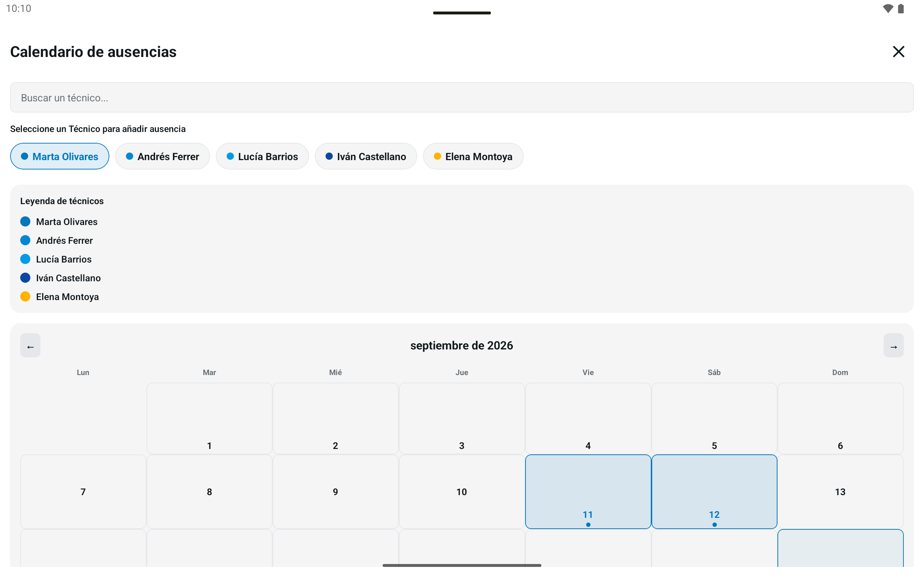This screenshot has width=924, height=577.
Task: Focus the Buscar un técnico search field
Action: click(462, 98)
